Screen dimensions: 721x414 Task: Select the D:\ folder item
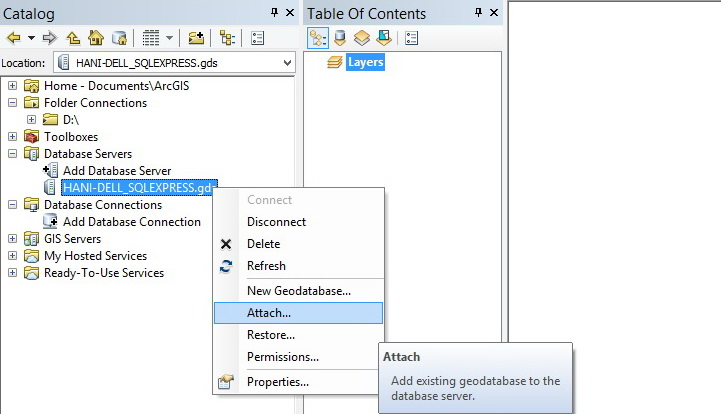tap(71, 120)
